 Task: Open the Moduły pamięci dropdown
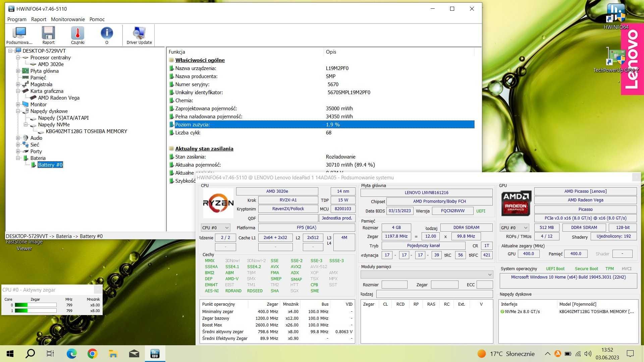[427, 275]
